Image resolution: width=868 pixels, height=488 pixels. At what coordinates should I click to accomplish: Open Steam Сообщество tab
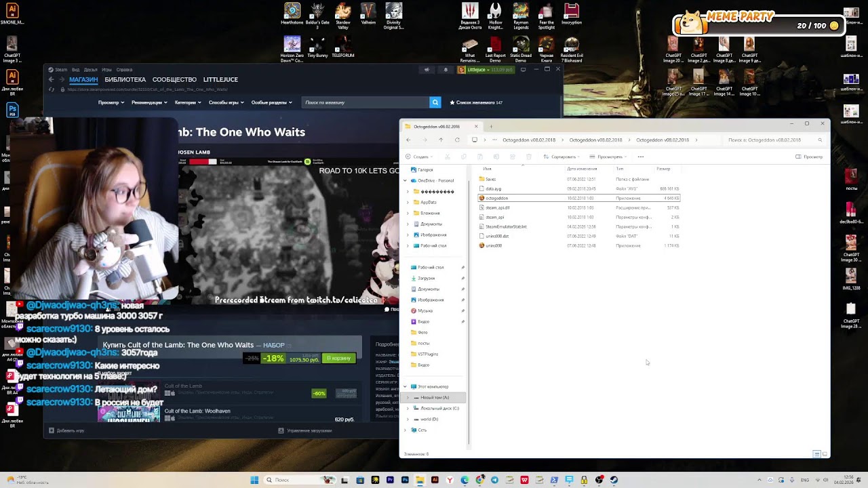(174, 79)
